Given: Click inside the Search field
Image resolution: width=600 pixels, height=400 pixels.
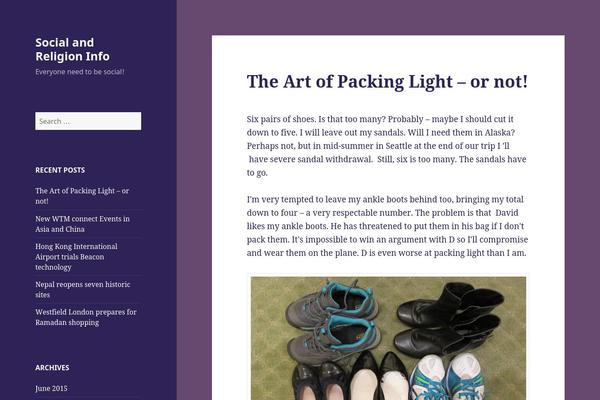Looking at the screenshot, I should click(88, 121).
